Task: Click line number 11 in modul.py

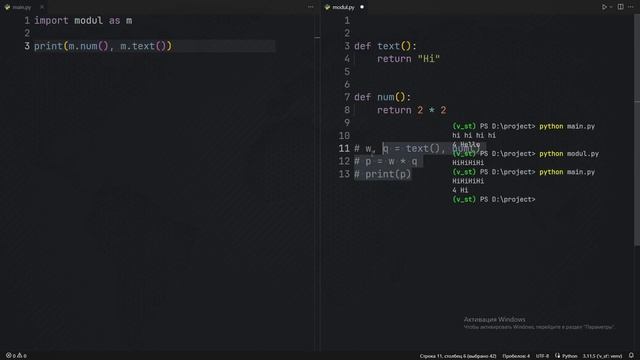Action: click(x=344, y=149)
